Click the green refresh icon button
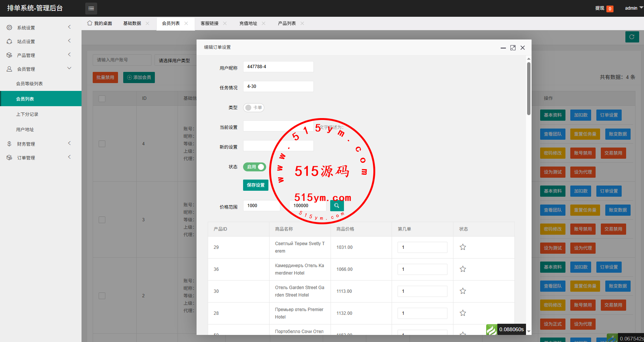 (x=632, y=37)
